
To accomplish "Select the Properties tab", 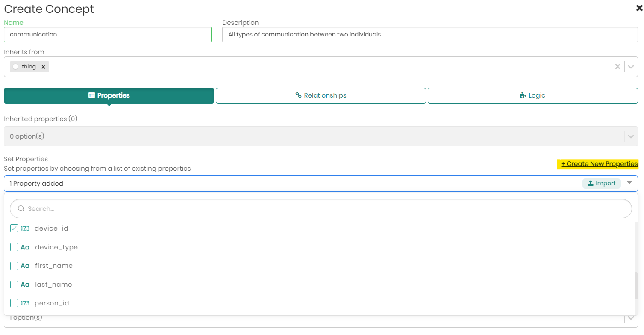I will (x=109, y=95).
